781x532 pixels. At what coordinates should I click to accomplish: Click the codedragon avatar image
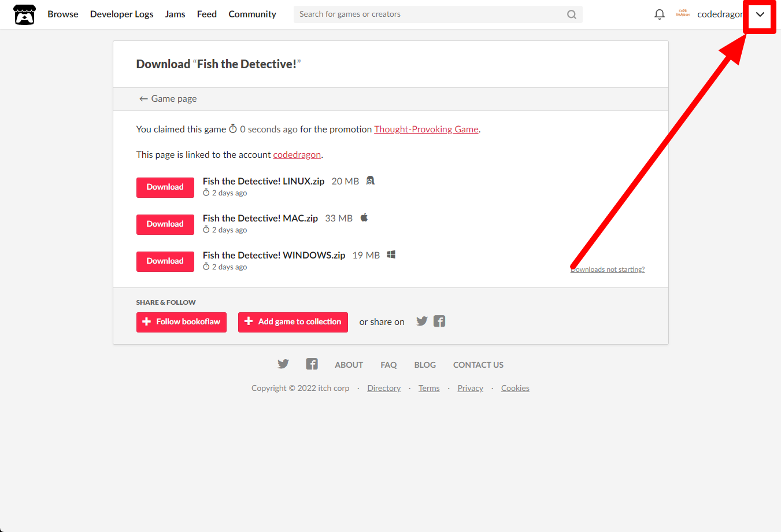[x=683, y=14]
